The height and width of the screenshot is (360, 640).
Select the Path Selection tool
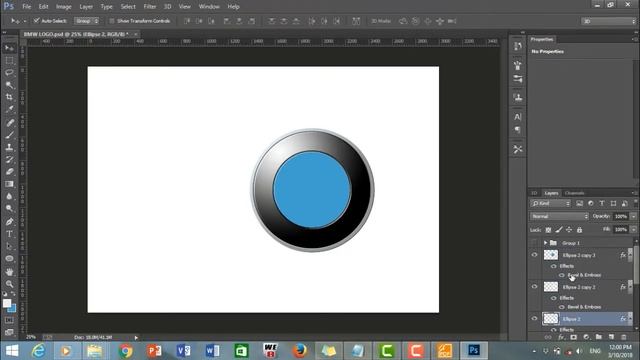[x=9, y=246]
